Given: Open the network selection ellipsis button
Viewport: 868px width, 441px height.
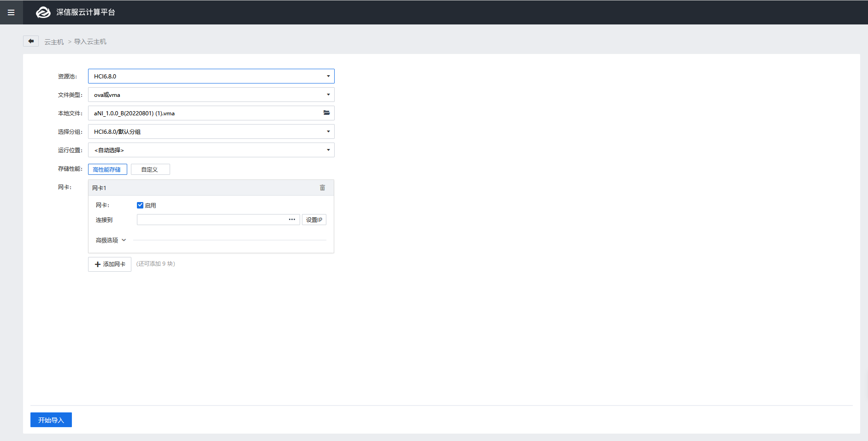Looking at the screenshot, I should pos(292,220).
